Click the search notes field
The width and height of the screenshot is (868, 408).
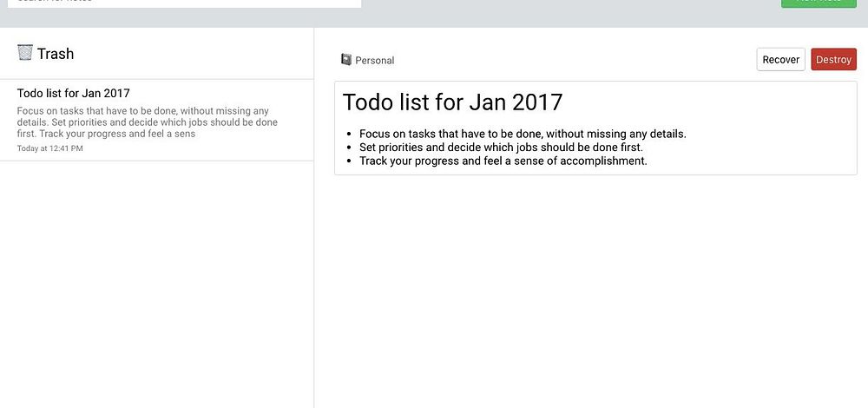click(x=184, y=3)
